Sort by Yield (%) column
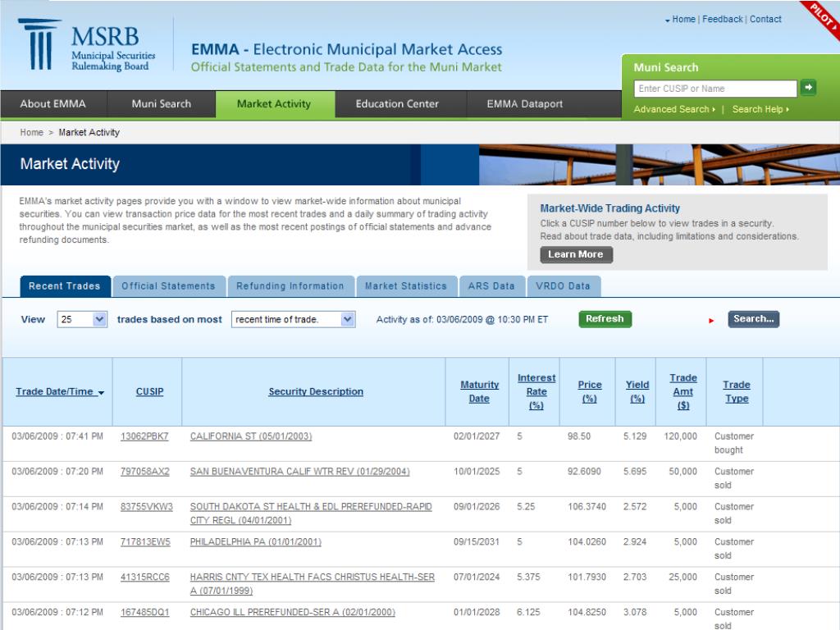 coord(637,391)
